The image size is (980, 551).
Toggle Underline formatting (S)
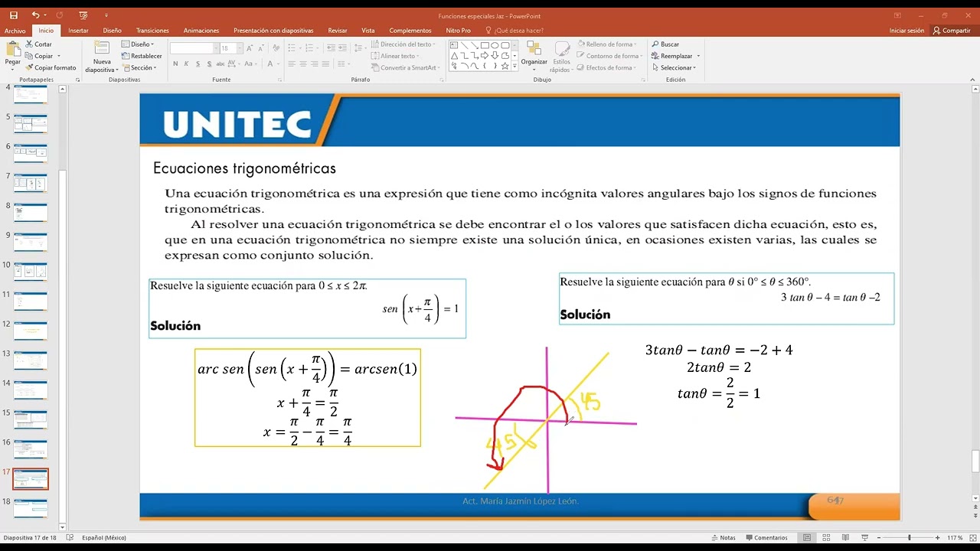(x=198, y=64)
